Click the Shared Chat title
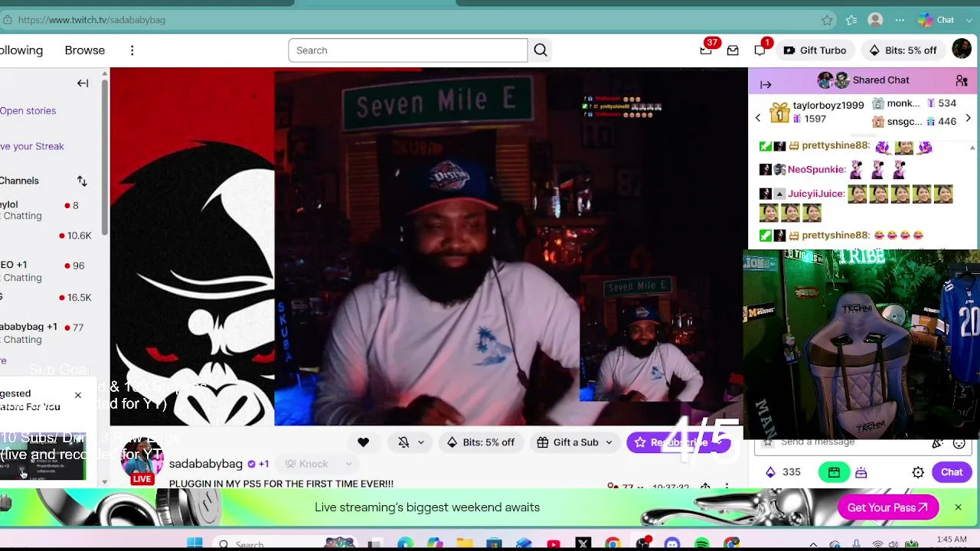Viewport: 980px width, 551px height. [881, 80]
